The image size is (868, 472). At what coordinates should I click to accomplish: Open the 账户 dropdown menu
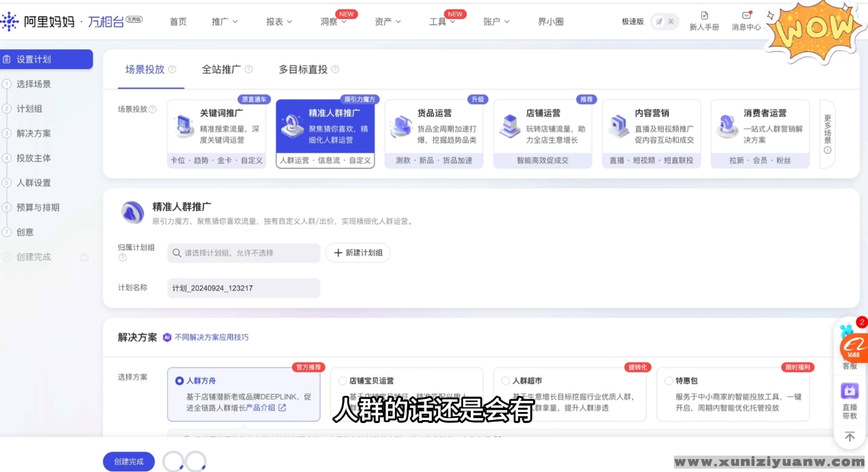tap(496, 21)
